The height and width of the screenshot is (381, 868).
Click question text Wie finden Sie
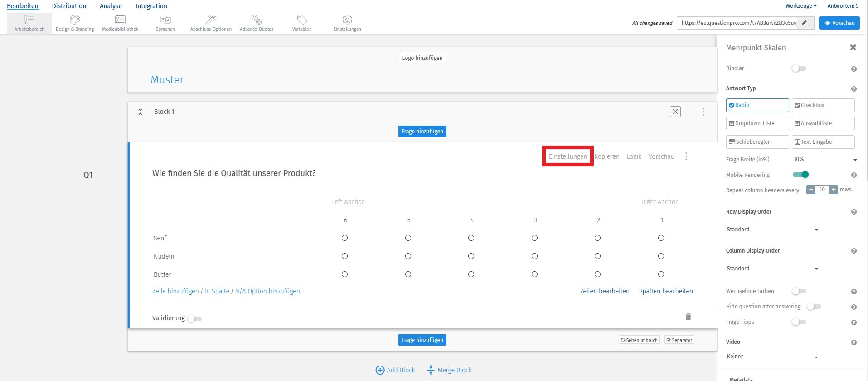(x=234, y=173)
